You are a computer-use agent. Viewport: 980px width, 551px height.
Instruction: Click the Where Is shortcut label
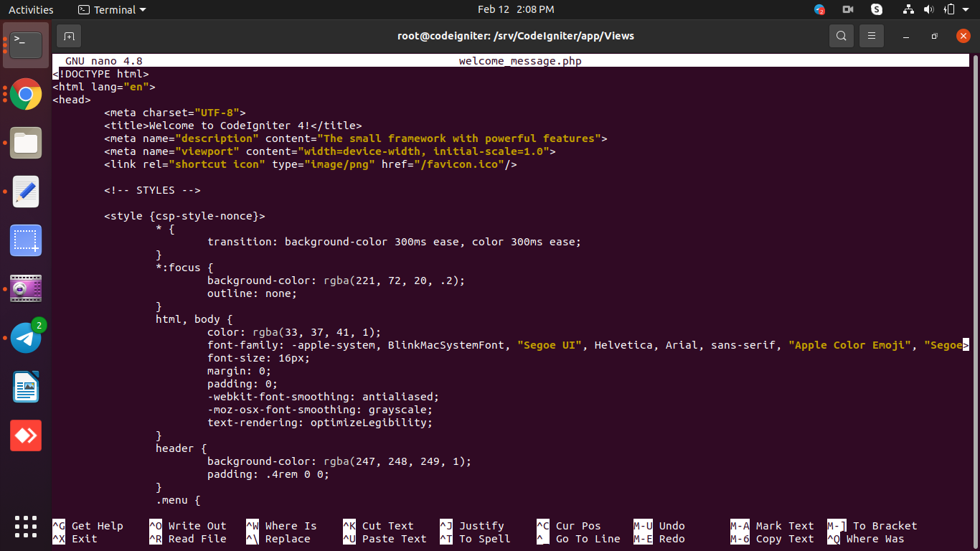[x=291, y=526]
